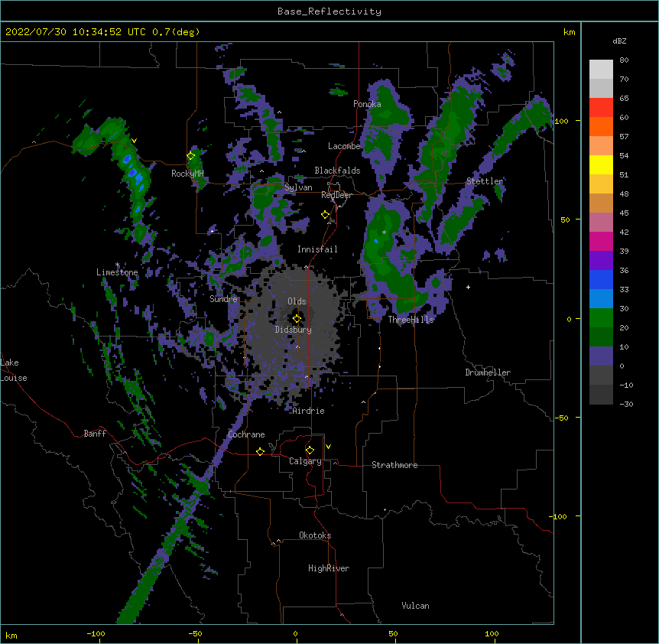Click the brown 45-48 dBZ legend swatch

601,203
